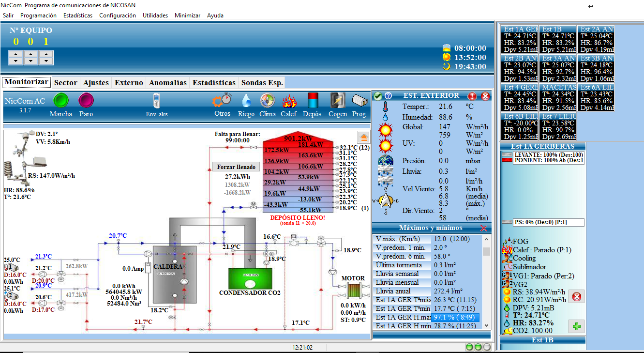Open the Clima settings icon

coord(267,100)
